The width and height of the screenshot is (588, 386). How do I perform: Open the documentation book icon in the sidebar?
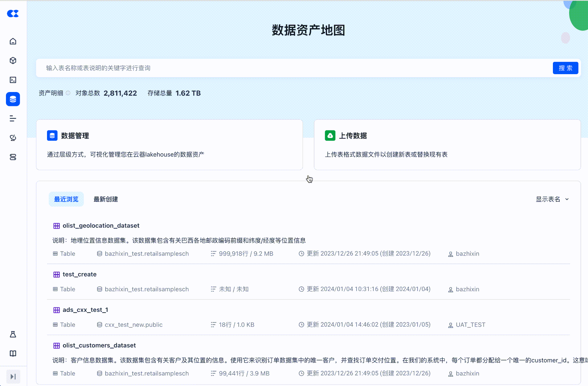13,354
